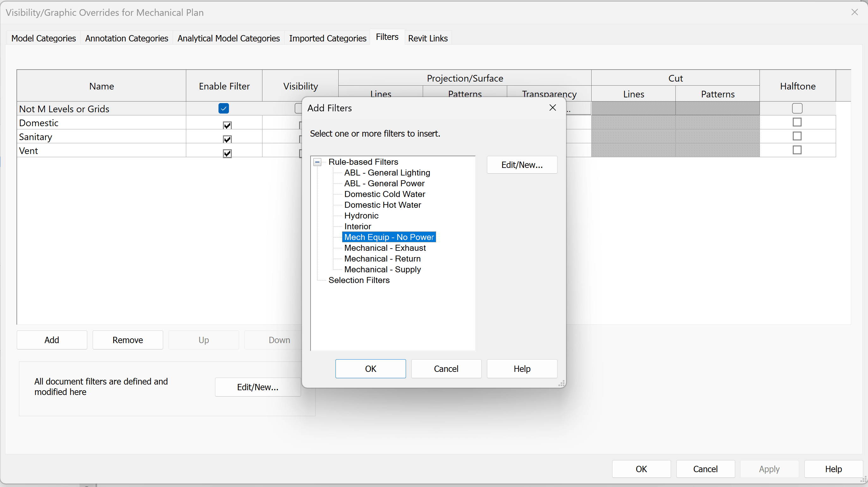
Task: Click OK at the bottom of the Overrides window
Action: click(x=641, y=469)
